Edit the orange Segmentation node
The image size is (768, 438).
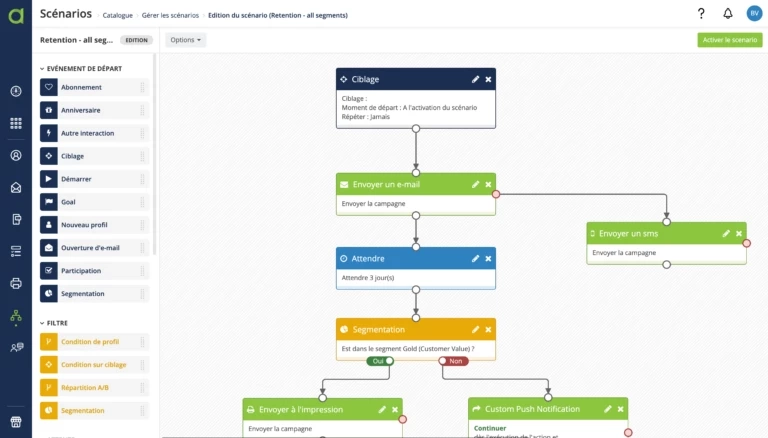coord(475,329)
